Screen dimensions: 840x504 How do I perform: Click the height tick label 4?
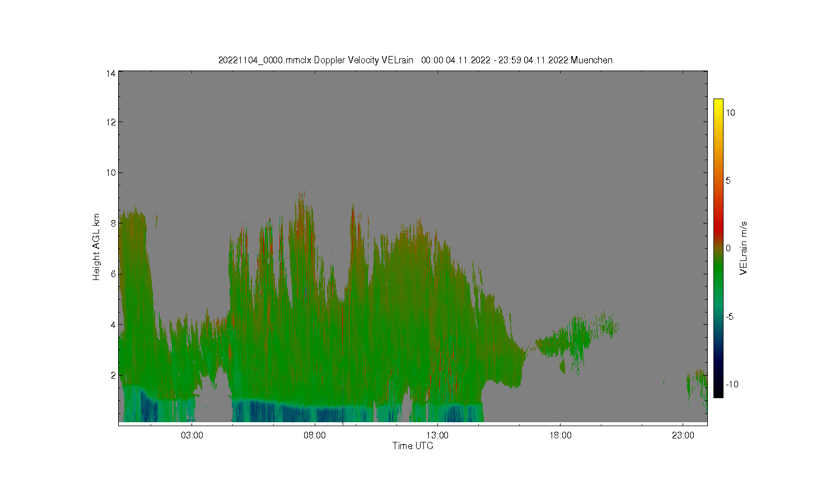tap(113, 324)
